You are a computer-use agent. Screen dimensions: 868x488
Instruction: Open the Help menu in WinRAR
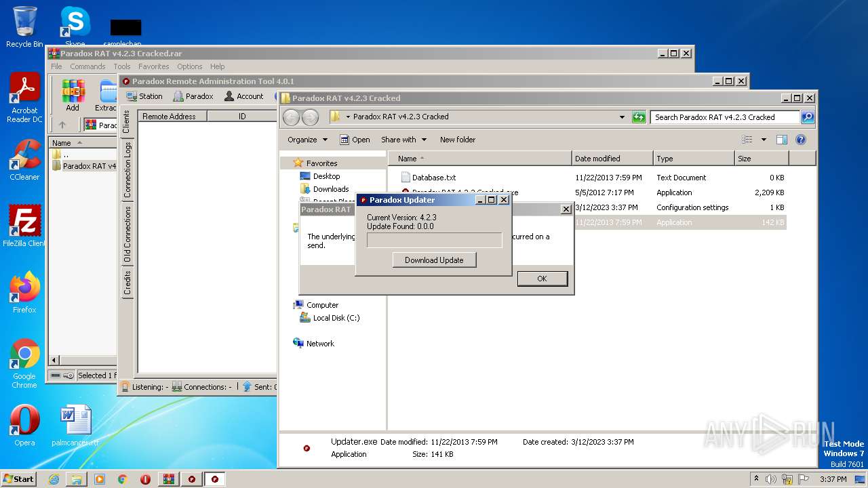[x=217, y=66]
